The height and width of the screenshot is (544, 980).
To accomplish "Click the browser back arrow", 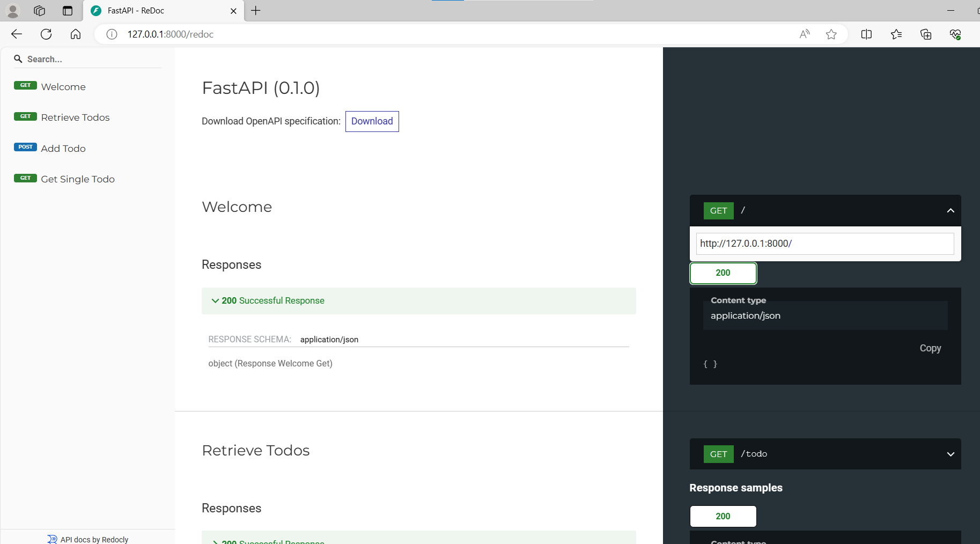I will 17,34.
